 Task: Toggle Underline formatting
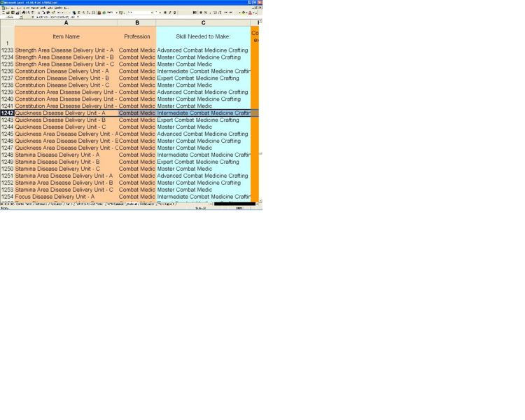coord(175,13)
